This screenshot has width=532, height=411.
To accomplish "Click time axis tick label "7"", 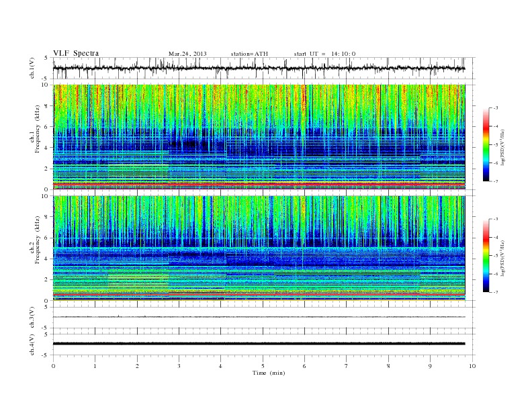I will [347, 366].
